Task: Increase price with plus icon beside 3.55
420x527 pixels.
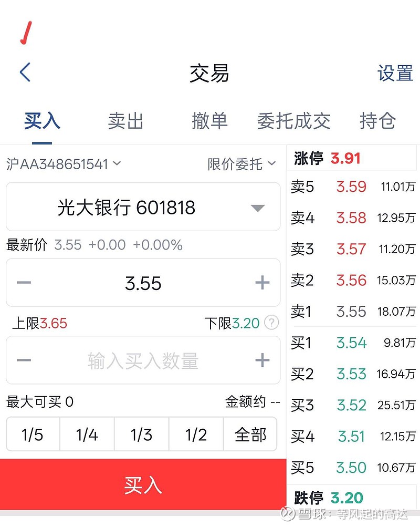Action: click(262, 282)
